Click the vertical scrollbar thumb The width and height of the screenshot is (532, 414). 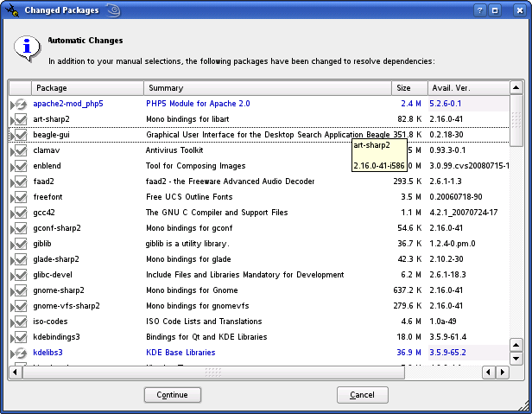point(516,121)
